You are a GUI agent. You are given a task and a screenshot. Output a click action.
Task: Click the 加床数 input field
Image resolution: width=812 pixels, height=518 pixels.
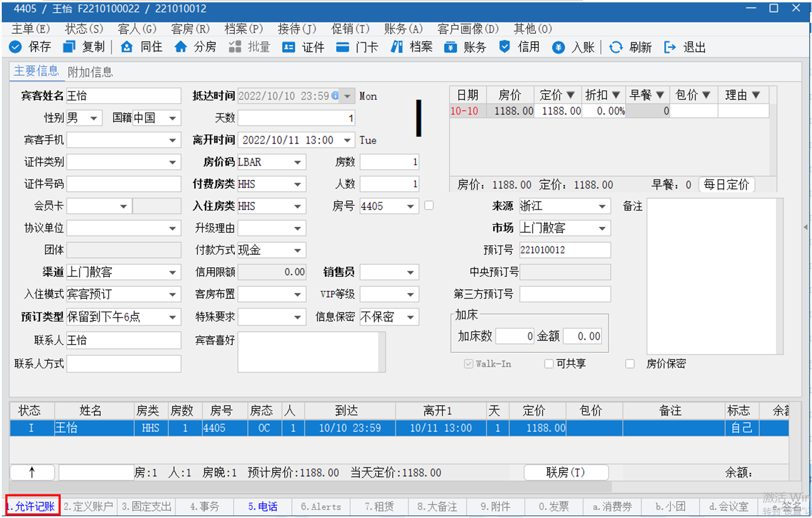tap(515, 336)
